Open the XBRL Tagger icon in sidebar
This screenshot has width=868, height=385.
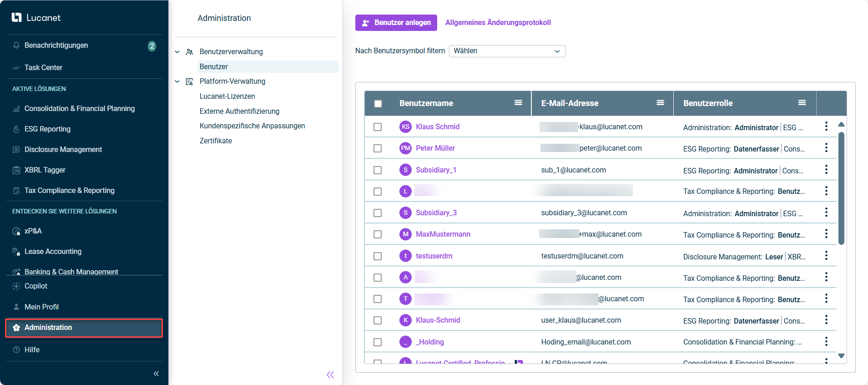pos(16,170)
